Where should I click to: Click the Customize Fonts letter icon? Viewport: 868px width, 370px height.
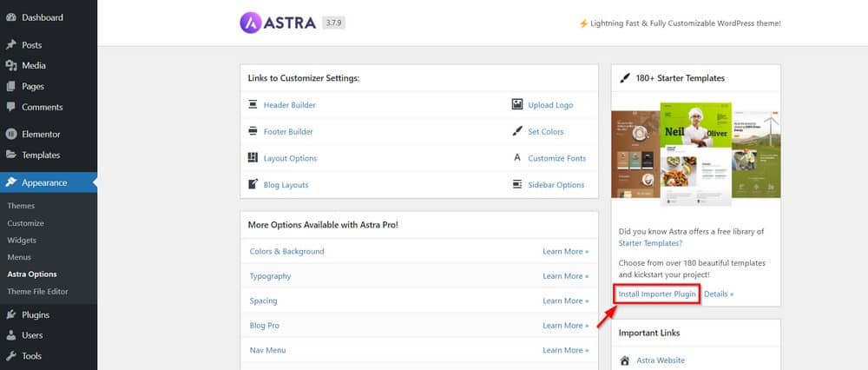click(x=517, y=157)
